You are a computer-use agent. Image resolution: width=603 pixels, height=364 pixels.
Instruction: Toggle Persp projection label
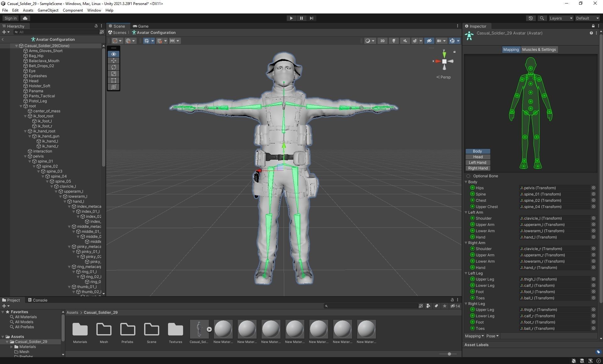coord(443,77)
